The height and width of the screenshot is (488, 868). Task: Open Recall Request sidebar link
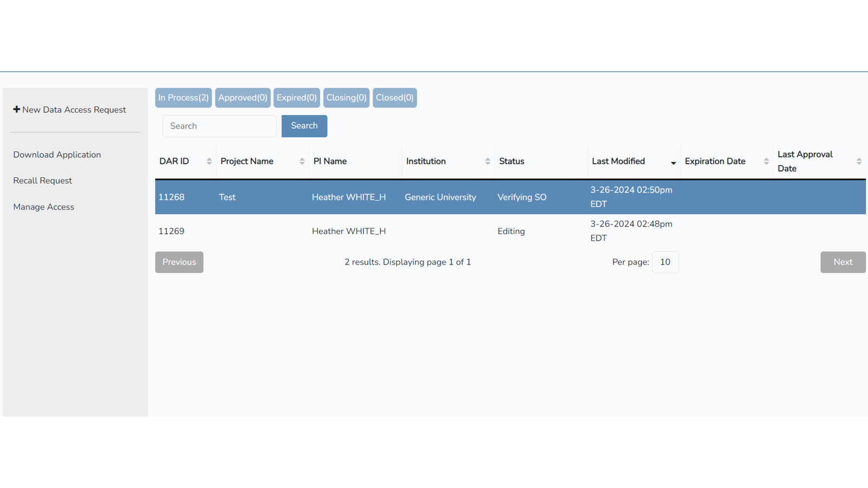tap(42, 181)
